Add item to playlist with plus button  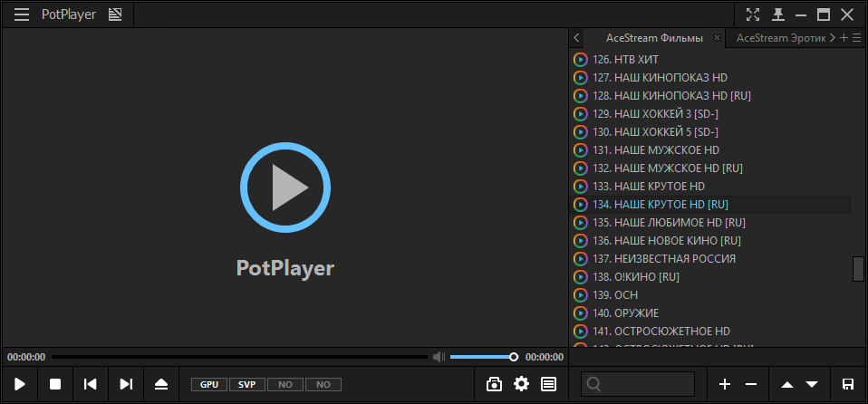point(725,384)
